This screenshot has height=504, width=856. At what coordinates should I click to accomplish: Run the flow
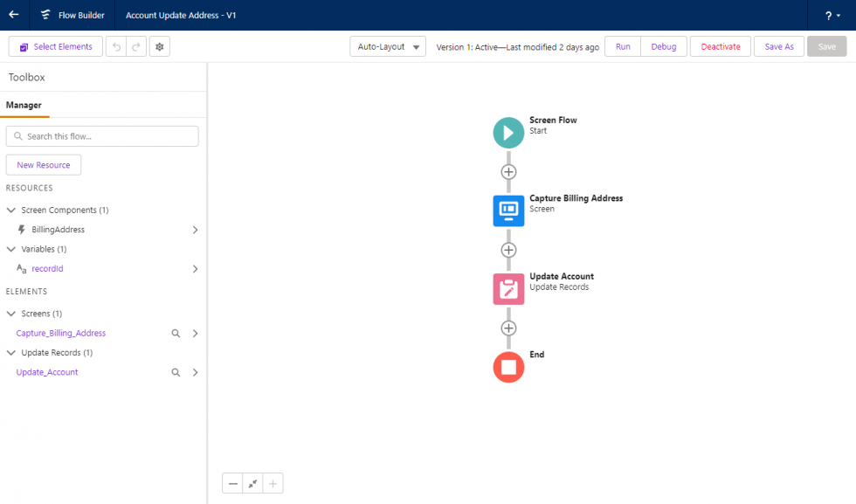coord(623,46)
